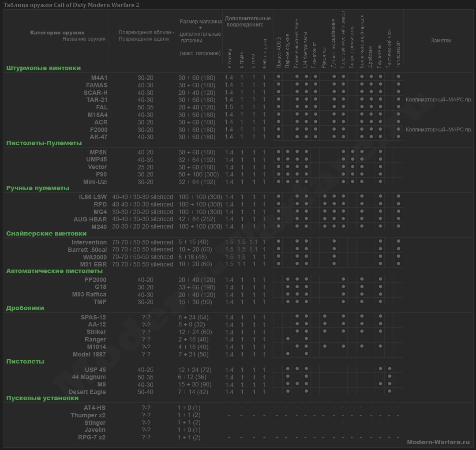
Task: Click the "Категория оружия" column header
Action: click(x=57, y=33)
